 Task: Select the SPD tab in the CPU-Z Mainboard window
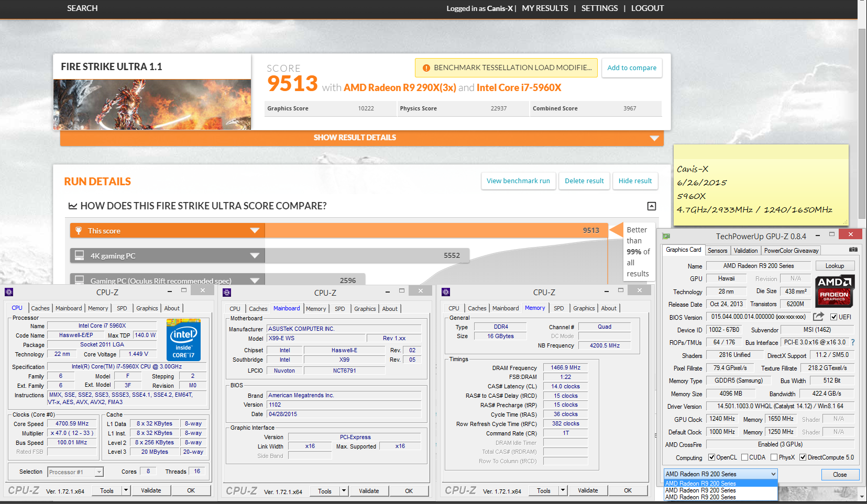340,309
